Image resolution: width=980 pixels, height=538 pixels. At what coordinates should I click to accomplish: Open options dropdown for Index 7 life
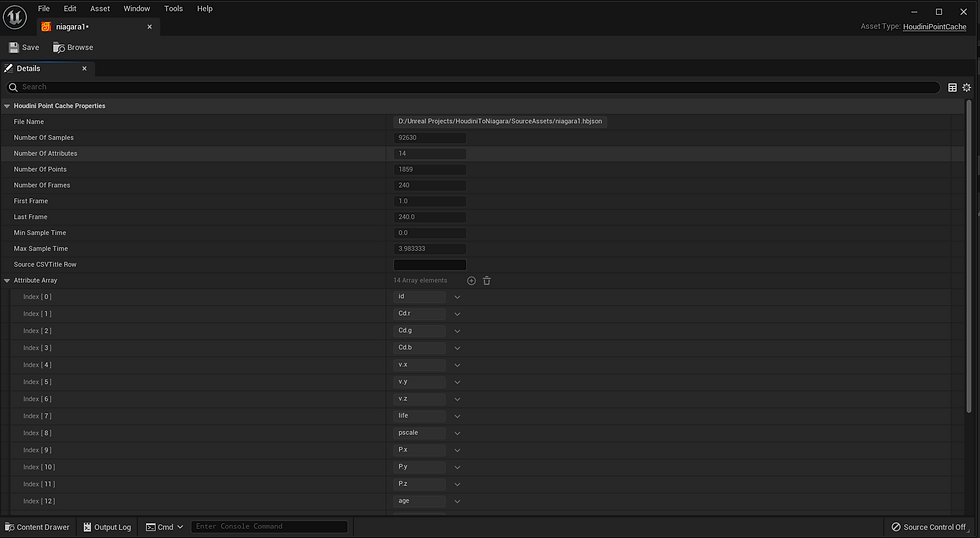[458, 416]
